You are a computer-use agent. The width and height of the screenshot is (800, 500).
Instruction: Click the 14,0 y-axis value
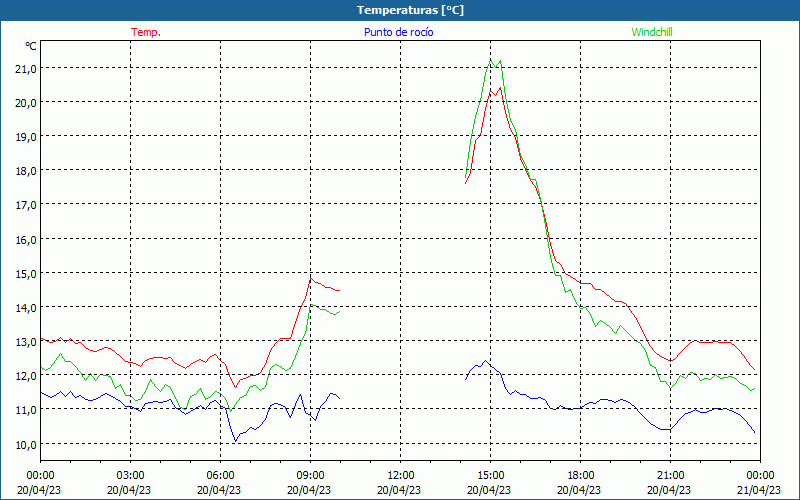[x=26, y=308]
